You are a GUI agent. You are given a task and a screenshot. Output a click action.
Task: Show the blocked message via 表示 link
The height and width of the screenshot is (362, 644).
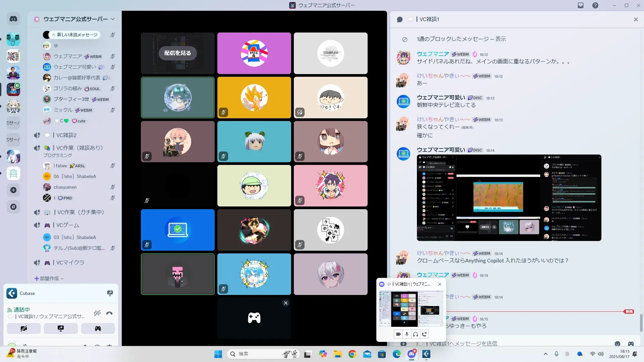coord(500,39)
